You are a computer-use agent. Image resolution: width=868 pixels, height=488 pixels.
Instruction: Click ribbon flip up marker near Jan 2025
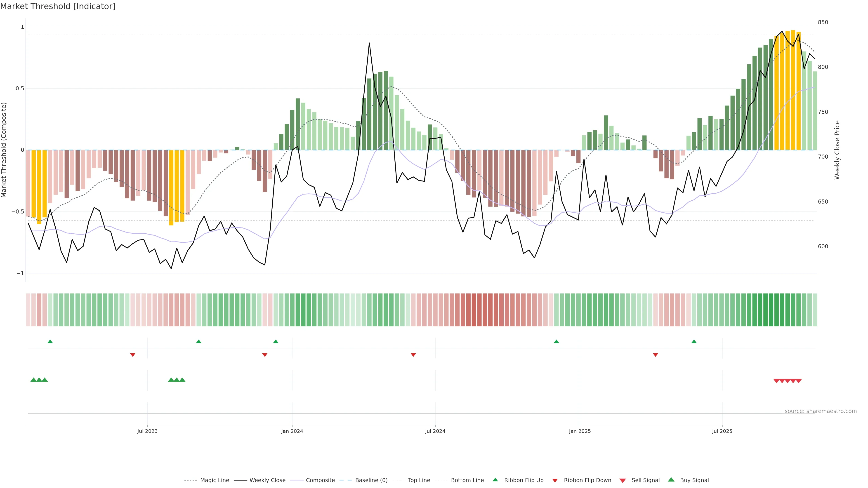556,342
